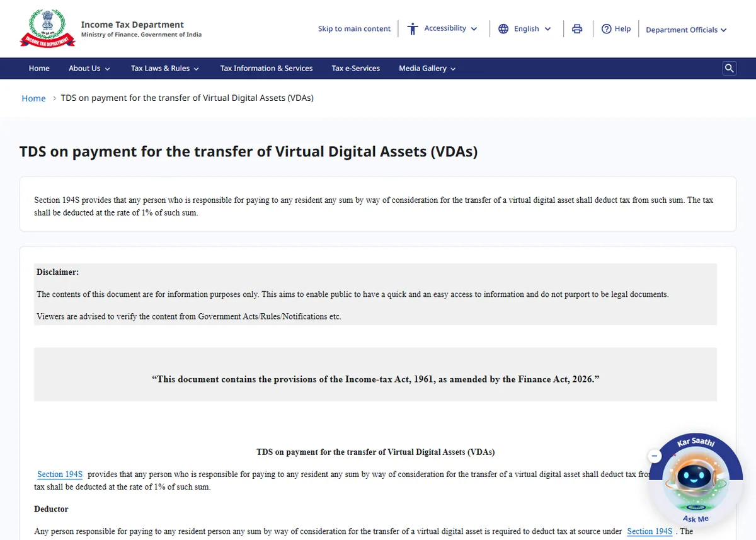Minimize the Kar Saathi chat widget
This screenshot has height=540, width=756.
655,456
